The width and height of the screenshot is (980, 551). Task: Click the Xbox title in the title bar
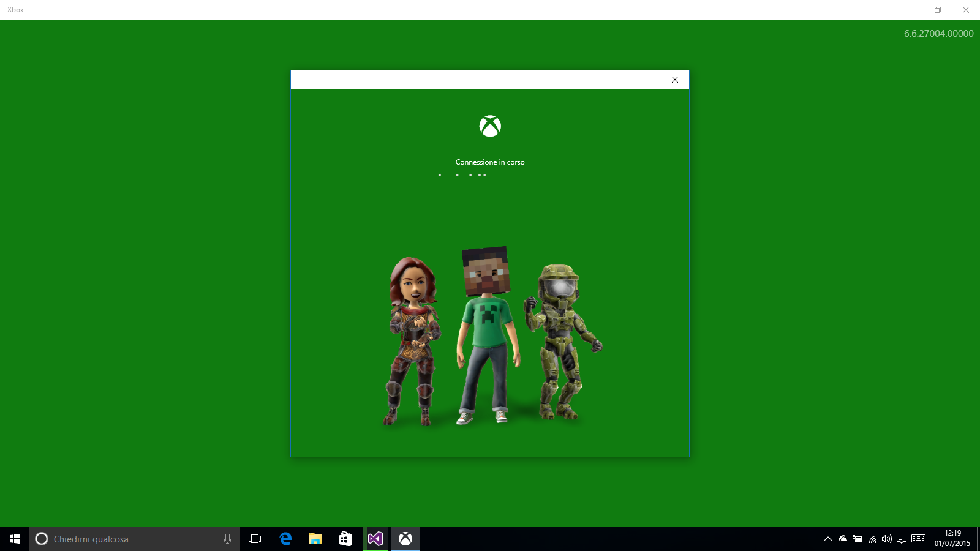click(x=15, y=10)
